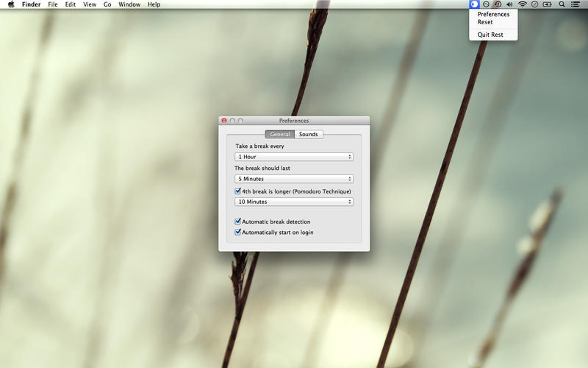Select Quit Rest menu item

493,35
